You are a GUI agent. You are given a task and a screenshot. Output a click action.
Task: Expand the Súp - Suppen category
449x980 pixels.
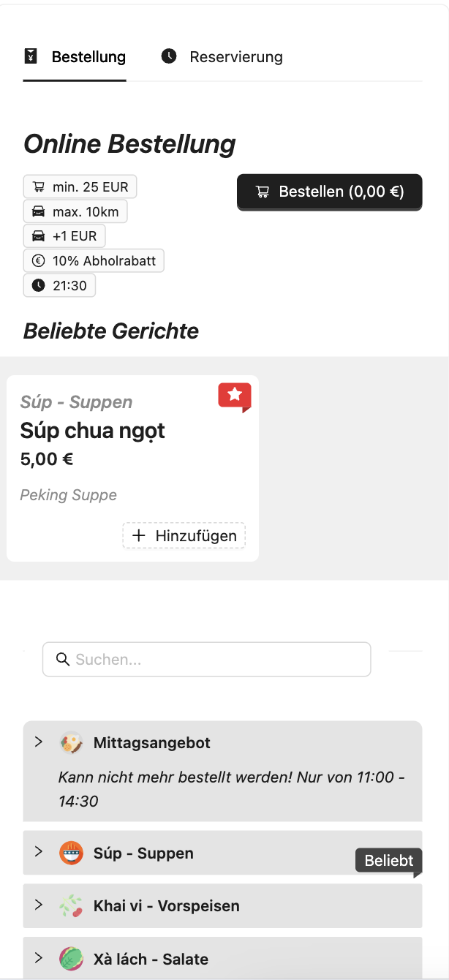pos(39,853)
